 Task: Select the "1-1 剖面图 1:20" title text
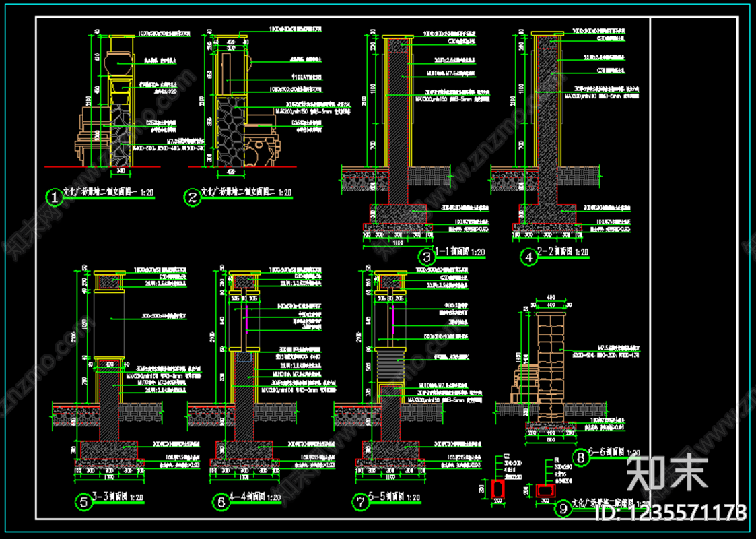click(x=460, y=252)
